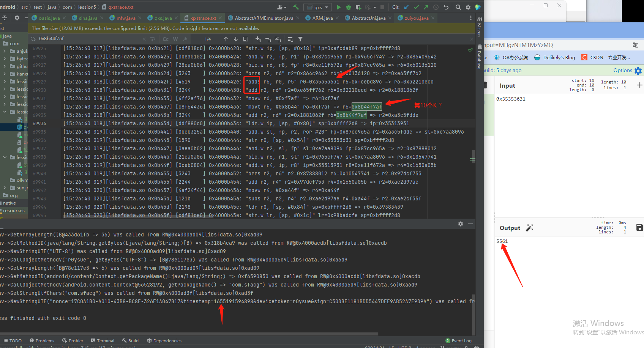Open the AbstractARMEmulator.java tab
This screenshot has height=348, width=644.
pos(264,18)
